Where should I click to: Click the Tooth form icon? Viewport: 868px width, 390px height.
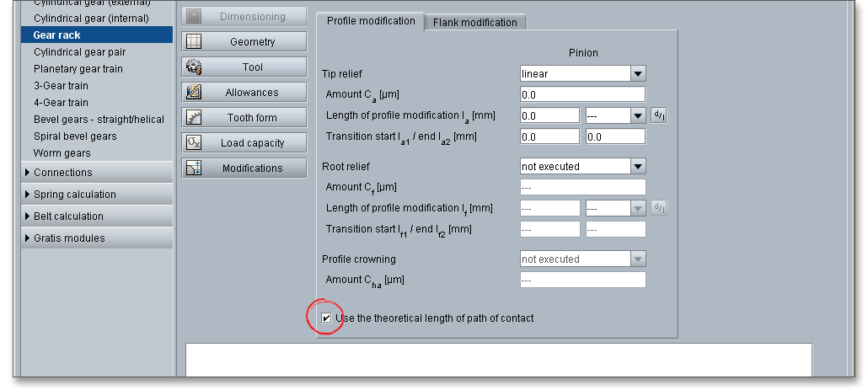193,118
